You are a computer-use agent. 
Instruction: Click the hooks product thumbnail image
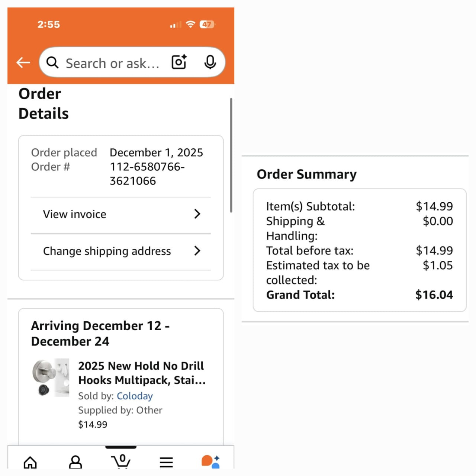[x=51, y=377]
